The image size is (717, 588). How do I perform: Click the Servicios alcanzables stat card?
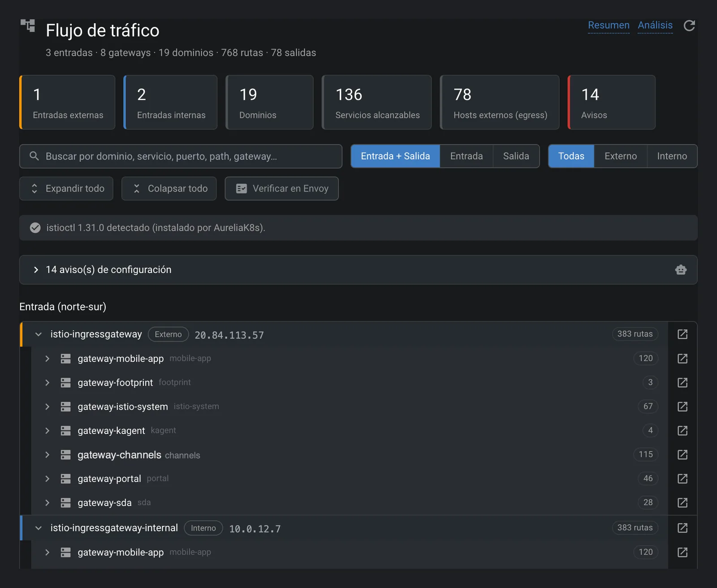pos(377,103)
